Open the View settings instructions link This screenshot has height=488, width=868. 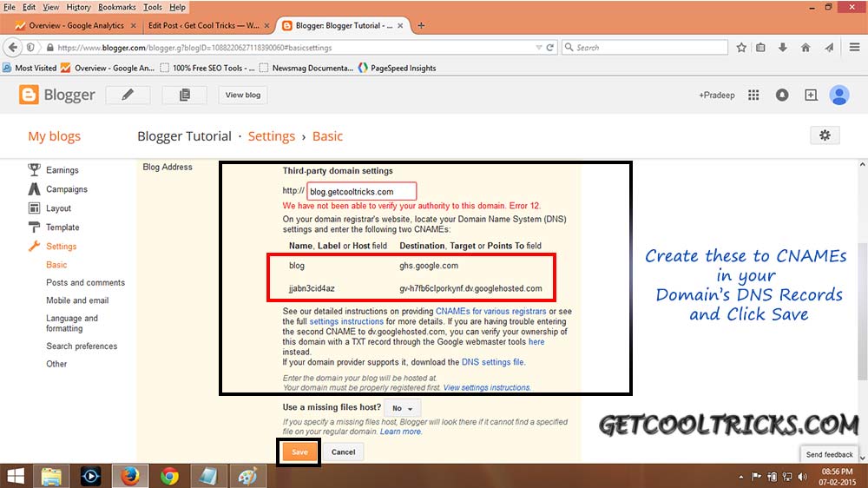(486, 388)
